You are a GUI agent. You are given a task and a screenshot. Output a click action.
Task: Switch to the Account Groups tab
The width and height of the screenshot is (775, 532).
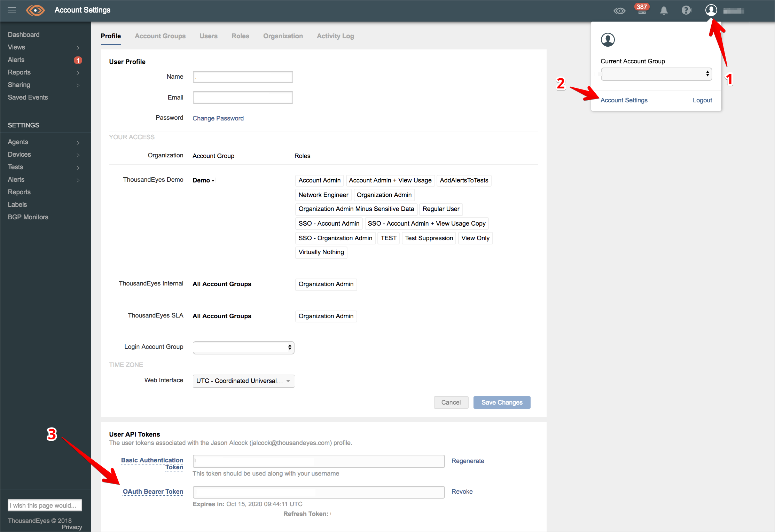(x=160, y=36)
